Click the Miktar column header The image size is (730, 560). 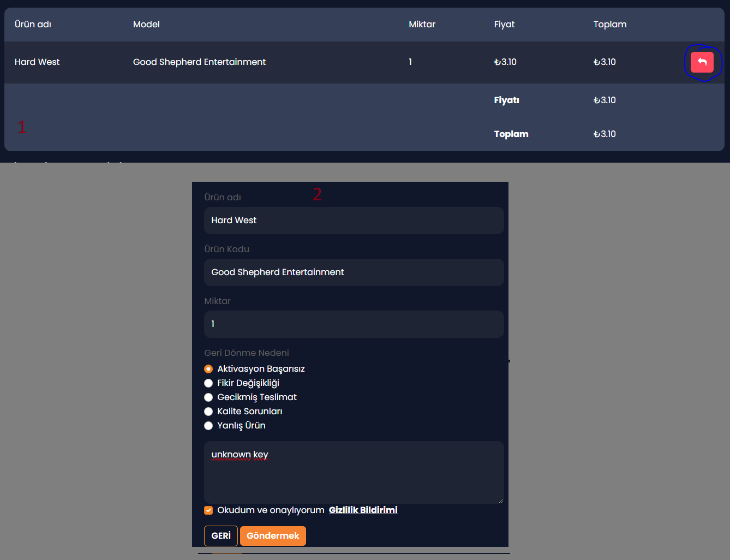point(422,25)
